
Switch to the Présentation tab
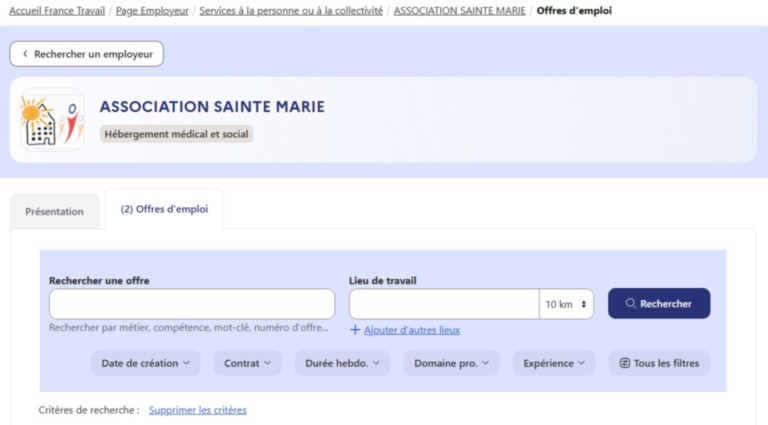pyautogui.click(x=54, y=211)
